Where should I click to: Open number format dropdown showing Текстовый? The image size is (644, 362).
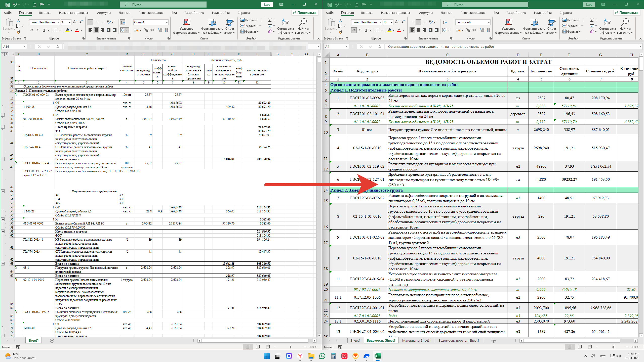point(489,22)
